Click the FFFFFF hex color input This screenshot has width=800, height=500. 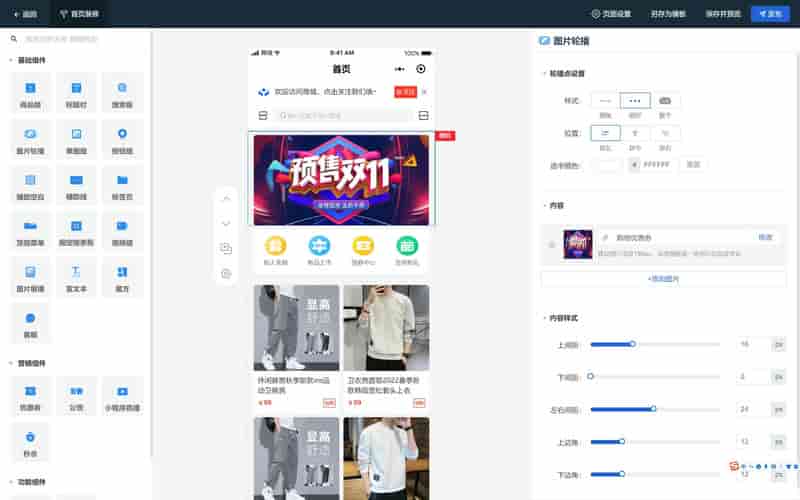[655, 165]
